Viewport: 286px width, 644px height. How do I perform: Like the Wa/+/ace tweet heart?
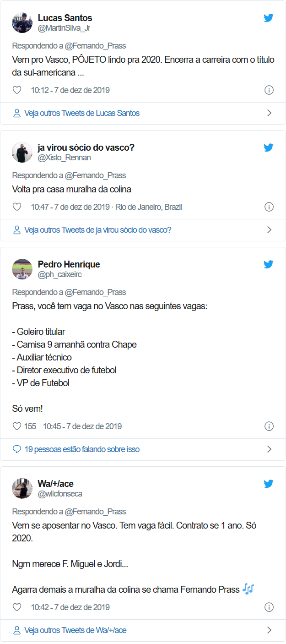coord(17,607)
